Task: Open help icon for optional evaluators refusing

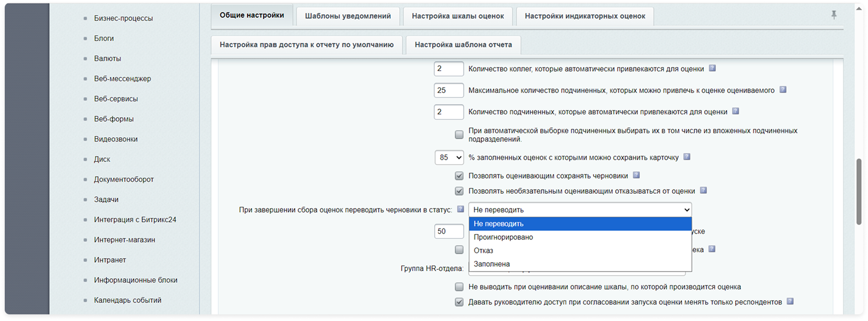Action: (x=703, y=190)
